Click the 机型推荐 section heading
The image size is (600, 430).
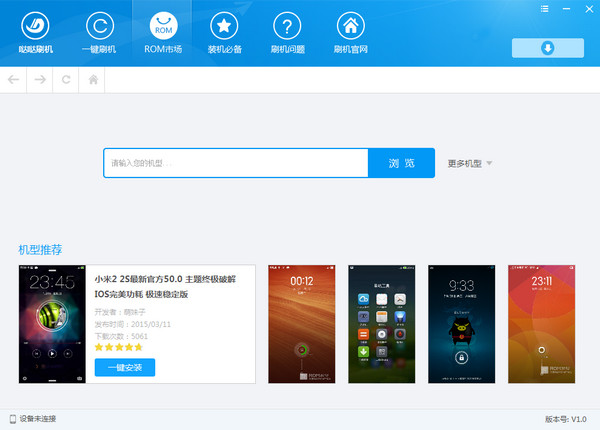40,250
